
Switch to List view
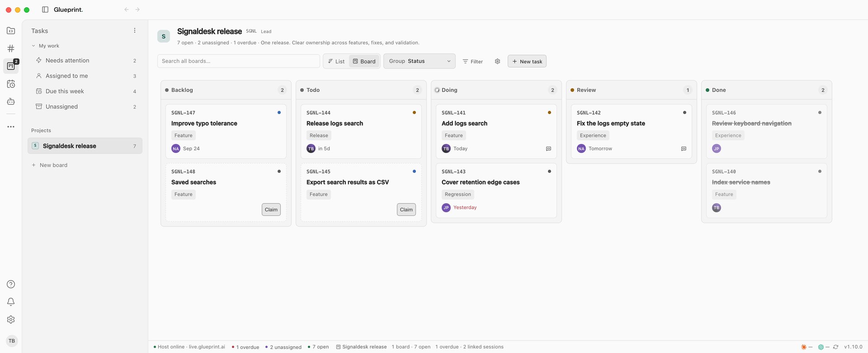[336, 61]
